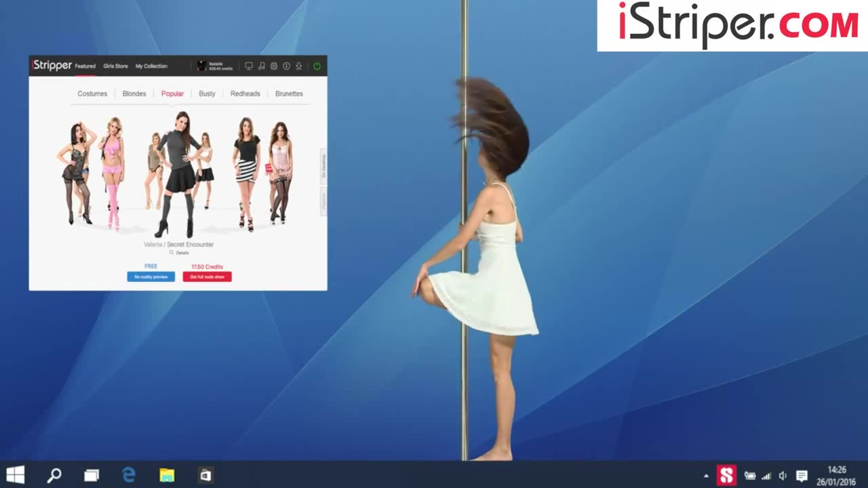The image size is (868, 488).
Task: Click the 17.50 Credits price label
Action: tap(207, 267)
